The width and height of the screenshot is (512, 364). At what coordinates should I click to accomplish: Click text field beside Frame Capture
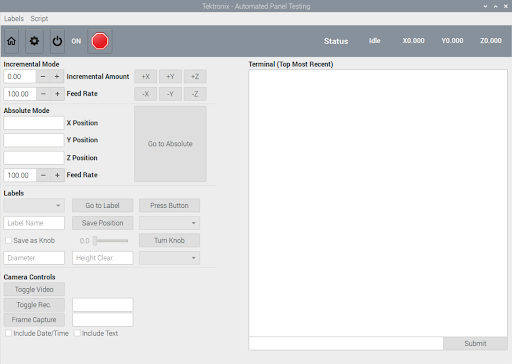[x=102, y=320]
